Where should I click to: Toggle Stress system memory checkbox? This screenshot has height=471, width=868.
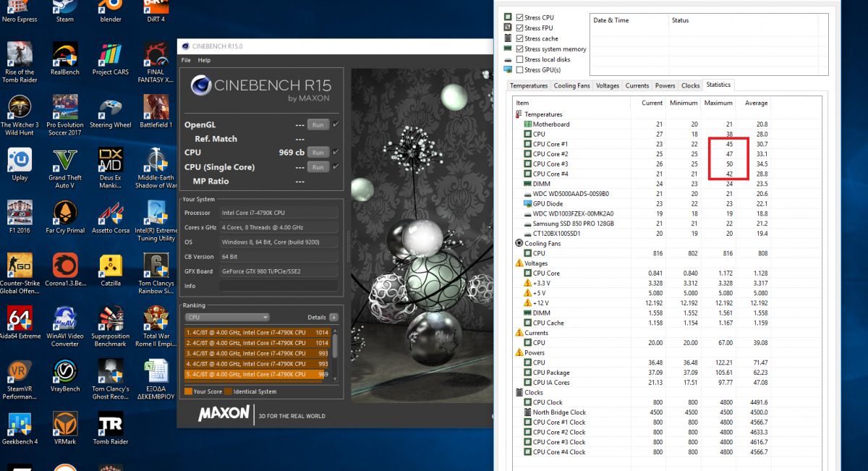tap(520, 49)
